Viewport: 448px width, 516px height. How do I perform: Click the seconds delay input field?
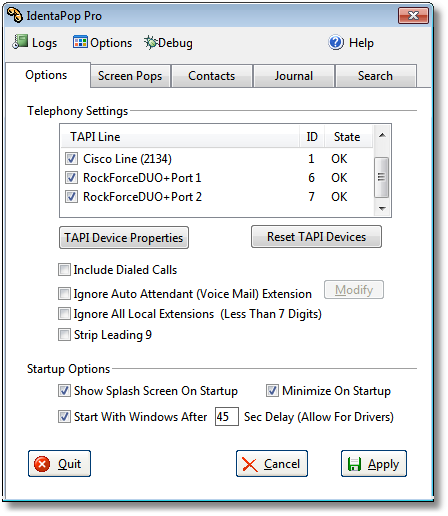(x=227, y=417)
